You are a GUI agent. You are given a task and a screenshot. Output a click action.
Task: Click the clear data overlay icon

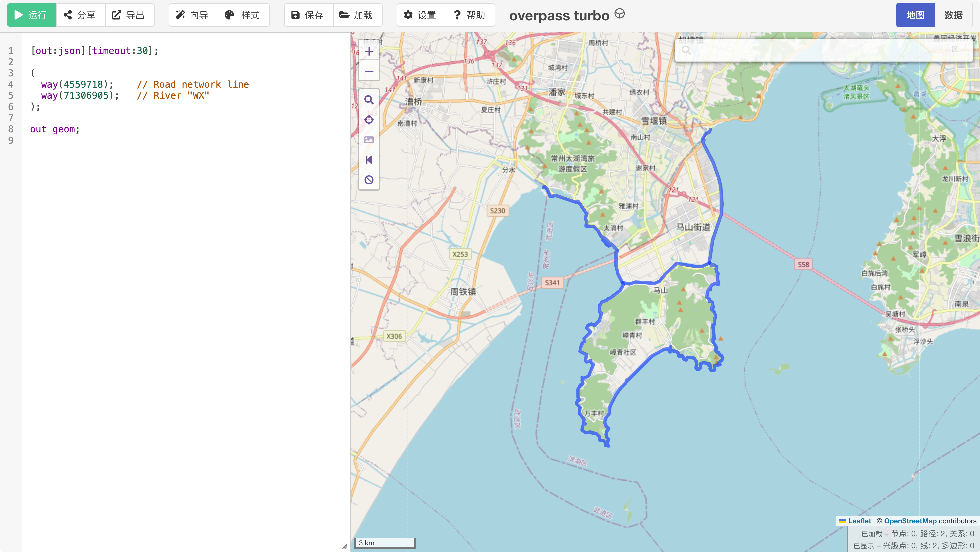369,180
